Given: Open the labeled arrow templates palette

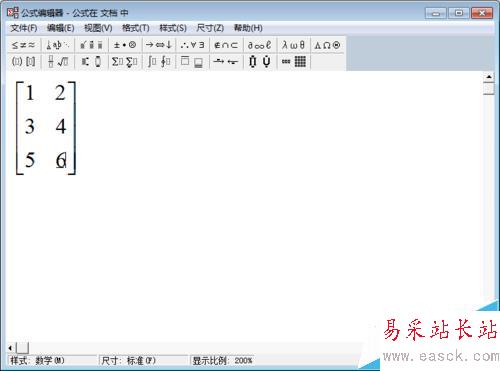Looking at the screenshot, I should click(226, 62).
